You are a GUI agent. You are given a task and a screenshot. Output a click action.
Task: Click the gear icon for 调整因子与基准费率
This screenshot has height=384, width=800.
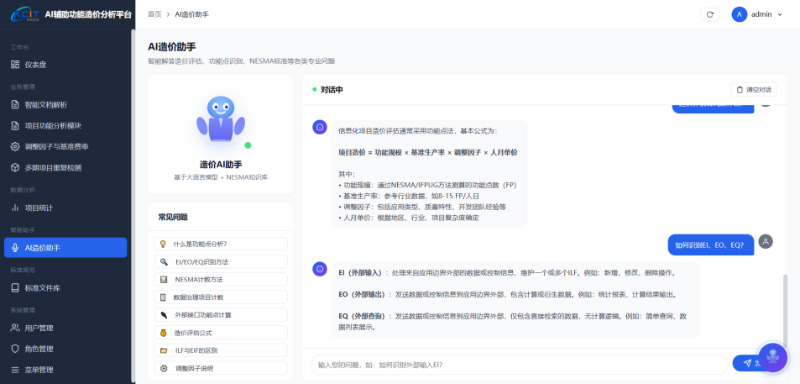15,146
